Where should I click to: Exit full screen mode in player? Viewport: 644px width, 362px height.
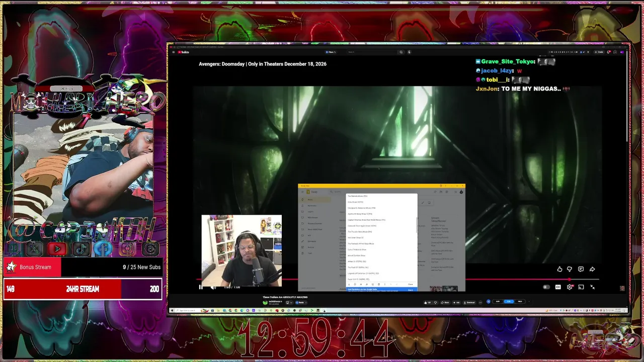[592, 287]
